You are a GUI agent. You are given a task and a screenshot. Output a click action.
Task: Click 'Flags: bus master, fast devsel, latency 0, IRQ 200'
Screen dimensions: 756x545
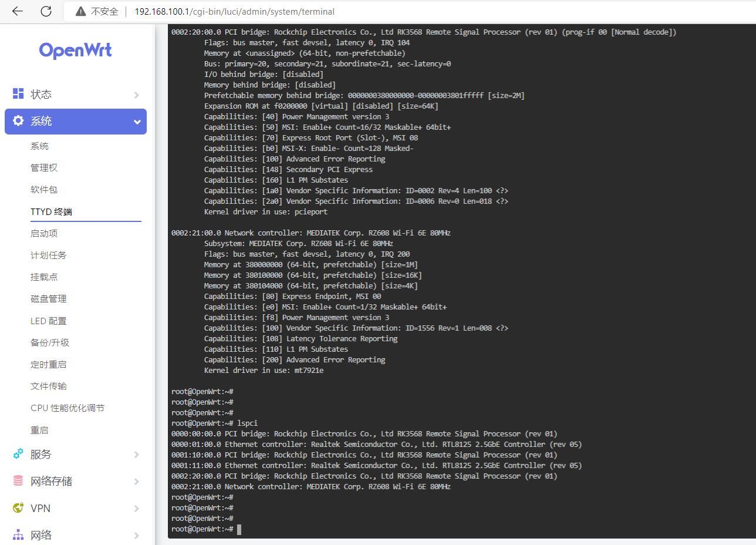point(307,254)
